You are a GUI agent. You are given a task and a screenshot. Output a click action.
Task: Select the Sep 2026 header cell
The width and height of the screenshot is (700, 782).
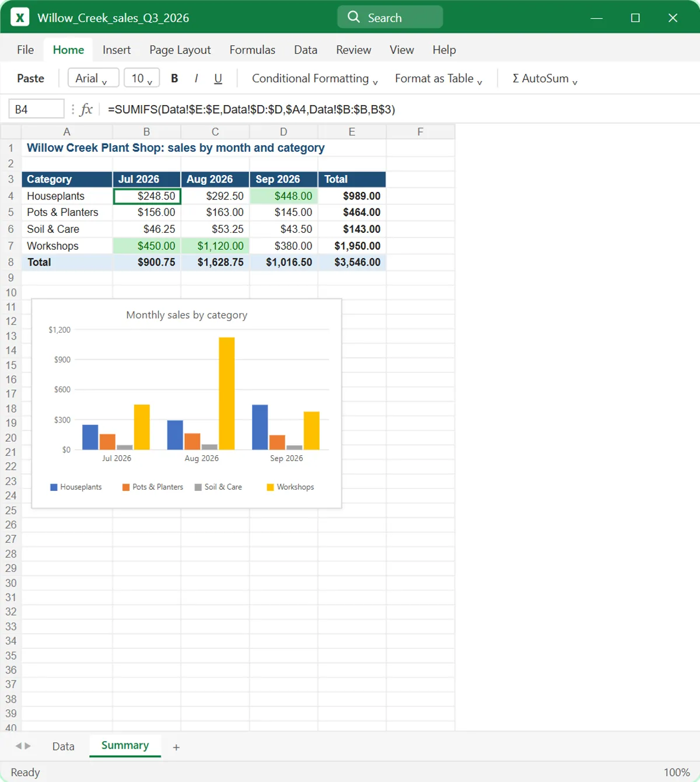click(283, 179)
